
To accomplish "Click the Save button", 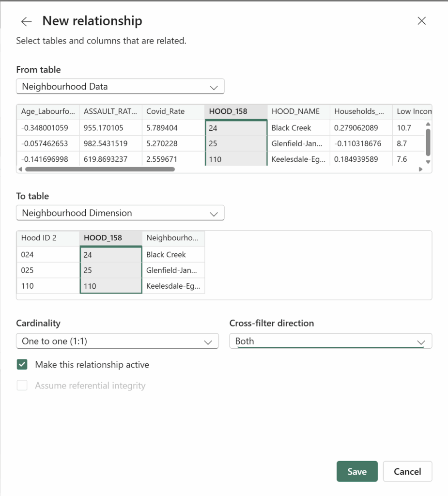I will [x=356, y=471].
